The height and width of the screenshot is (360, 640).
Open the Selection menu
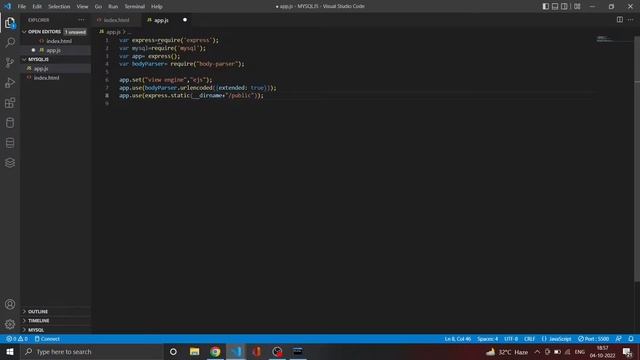click(x=59, y=7)
